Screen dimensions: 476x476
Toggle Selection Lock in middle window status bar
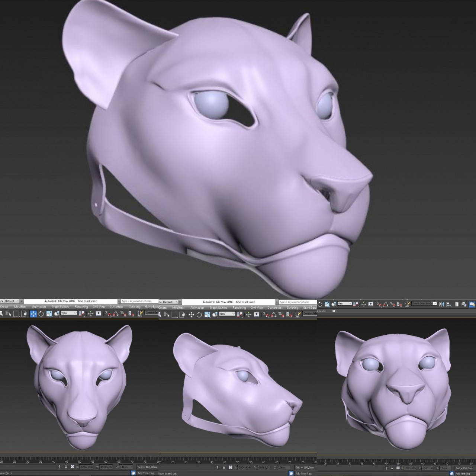(224, 467)
